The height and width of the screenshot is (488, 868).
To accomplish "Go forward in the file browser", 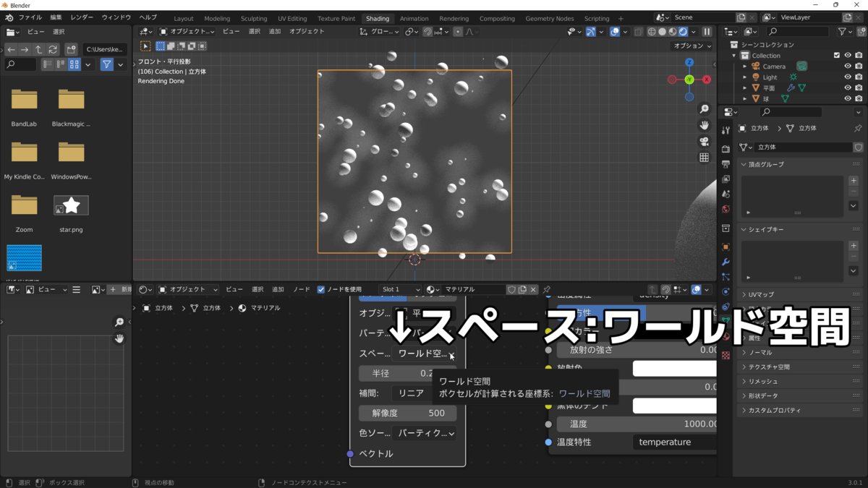I will tap(25, 49).
